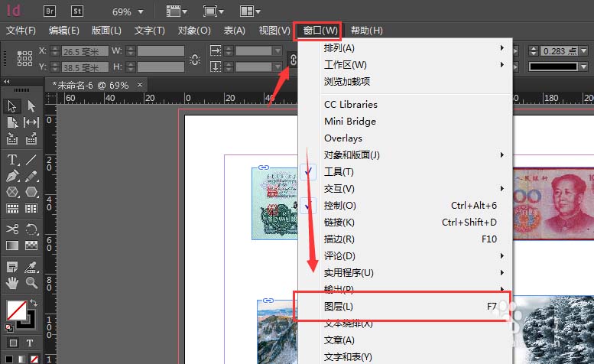Collapse the tools panel with double arrows
The height and width of the screenshot is (364, 594).
(6, 81)
